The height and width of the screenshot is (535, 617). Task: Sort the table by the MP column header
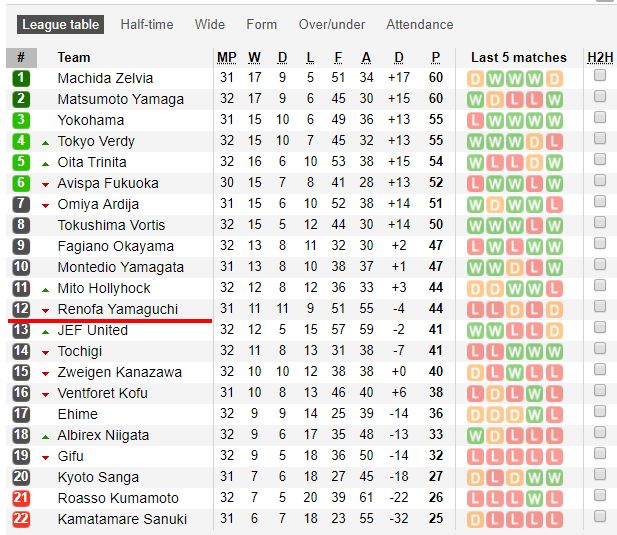(227, 57)
